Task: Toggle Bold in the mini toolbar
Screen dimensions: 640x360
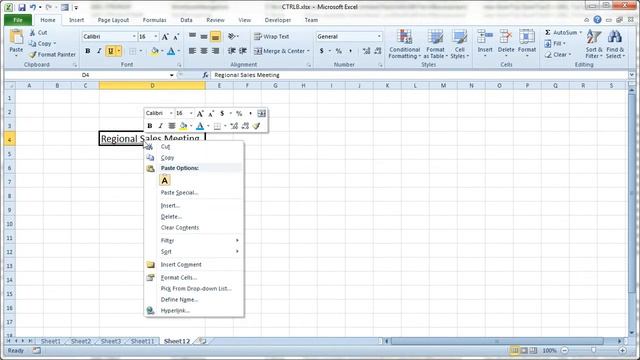Action: [x=150, y=126]
